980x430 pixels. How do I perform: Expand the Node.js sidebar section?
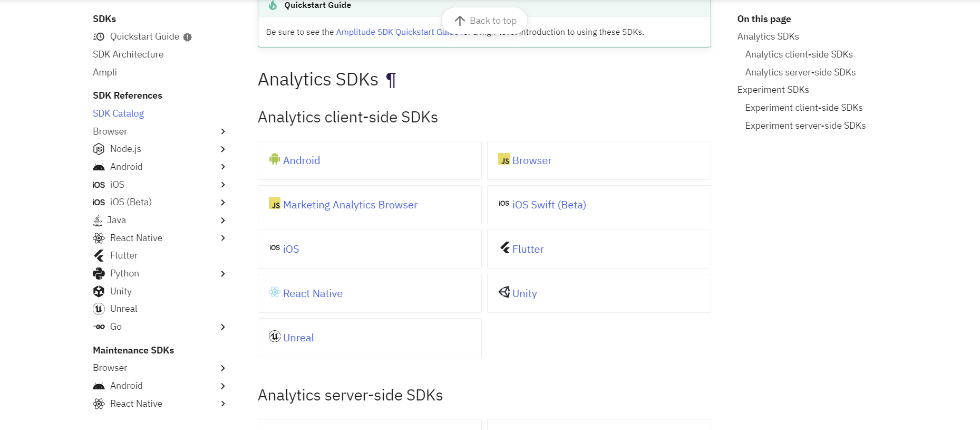[223, 149]
